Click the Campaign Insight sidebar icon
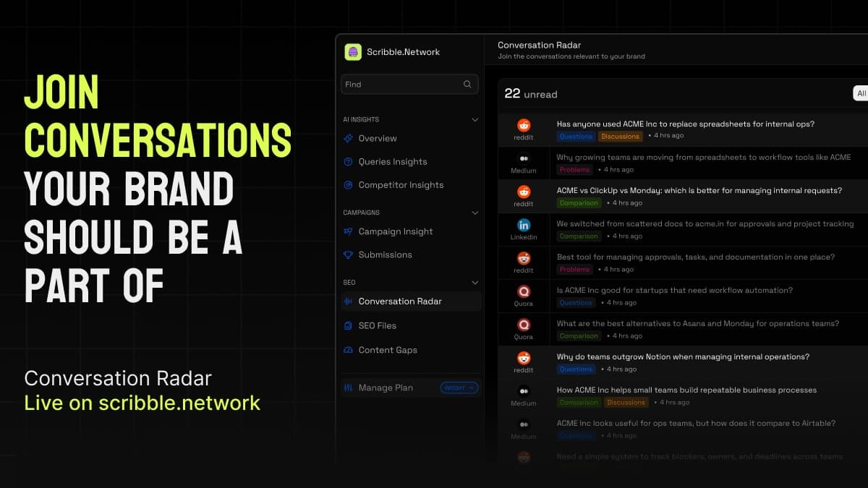The image size is (868, 488). click(349, 231)
